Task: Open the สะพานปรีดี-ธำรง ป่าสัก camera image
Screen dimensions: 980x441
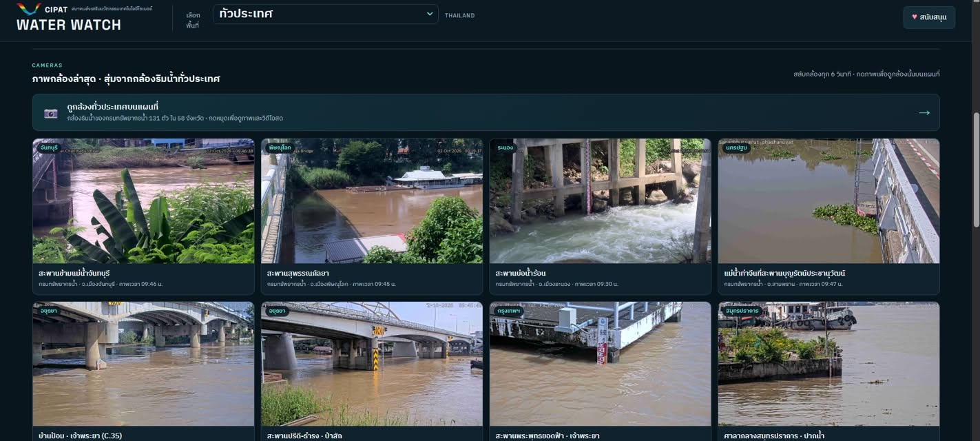Action: pyautogui.click(x=372, y=364)
